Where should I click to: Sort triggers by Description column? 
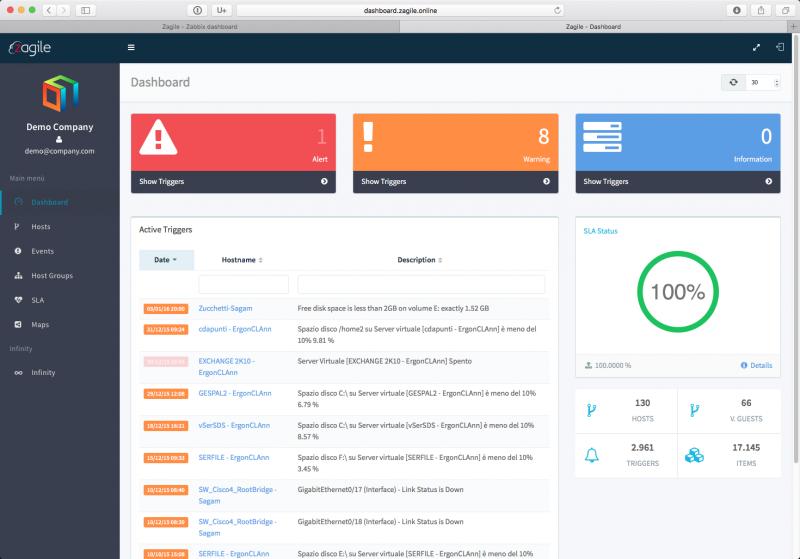[420, 260]
